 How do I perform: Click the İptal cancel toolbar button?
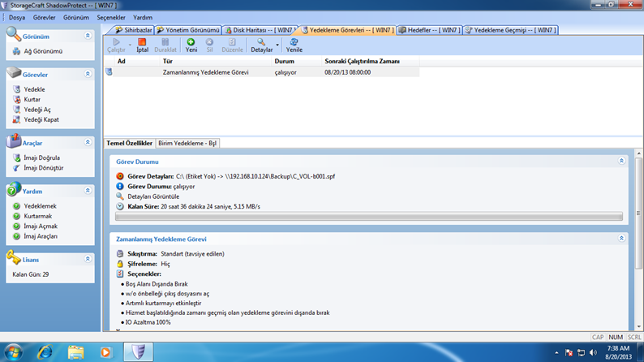(142, 45)
